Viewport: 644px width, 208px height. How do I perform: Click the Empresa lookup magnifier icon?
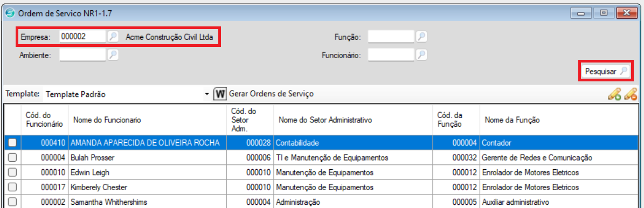113,37
